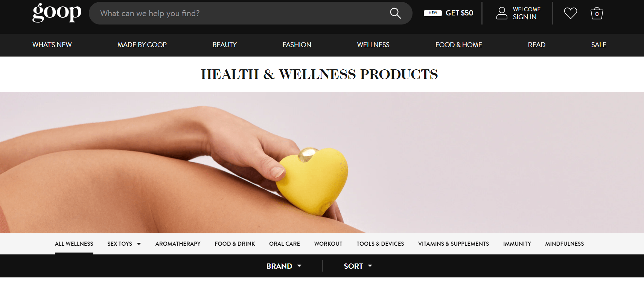Click the user account icon
The image size is (644, 294).
point(502,13)
